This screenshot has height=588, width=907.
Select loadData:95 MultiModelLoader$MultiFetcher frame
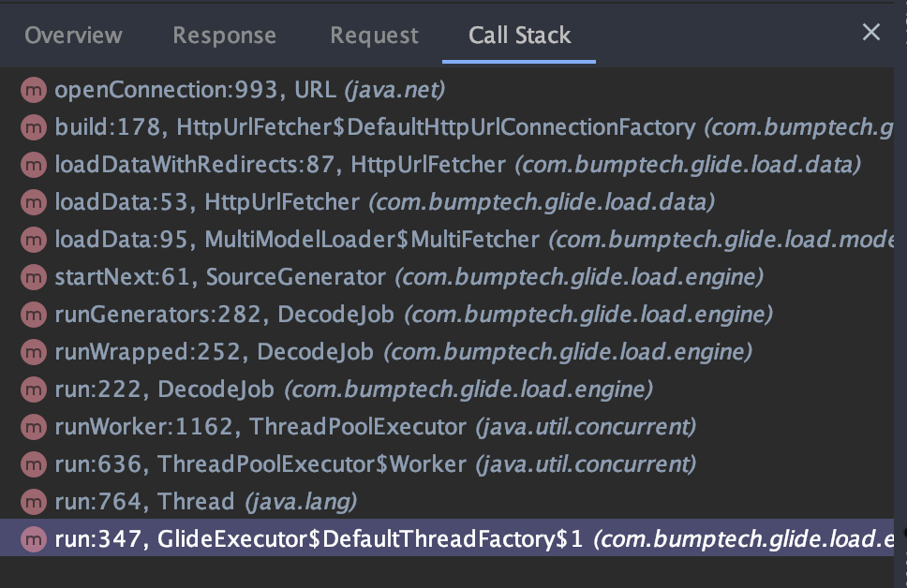click(447, 240)
